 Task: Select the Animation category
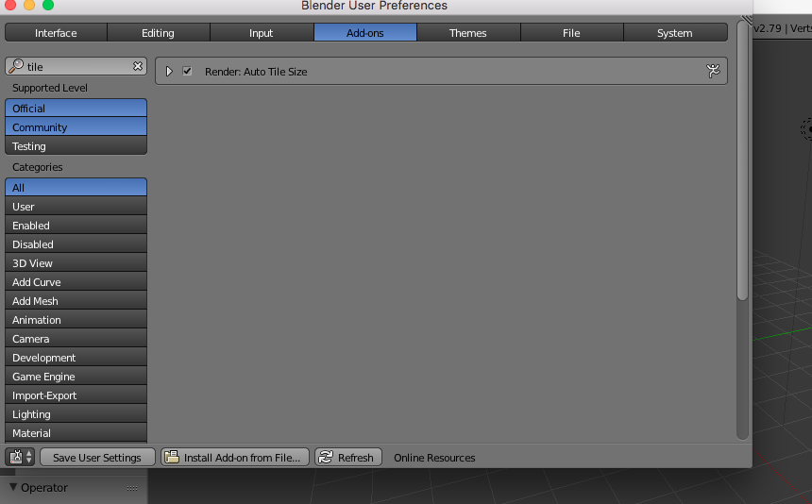click(76, 320)
